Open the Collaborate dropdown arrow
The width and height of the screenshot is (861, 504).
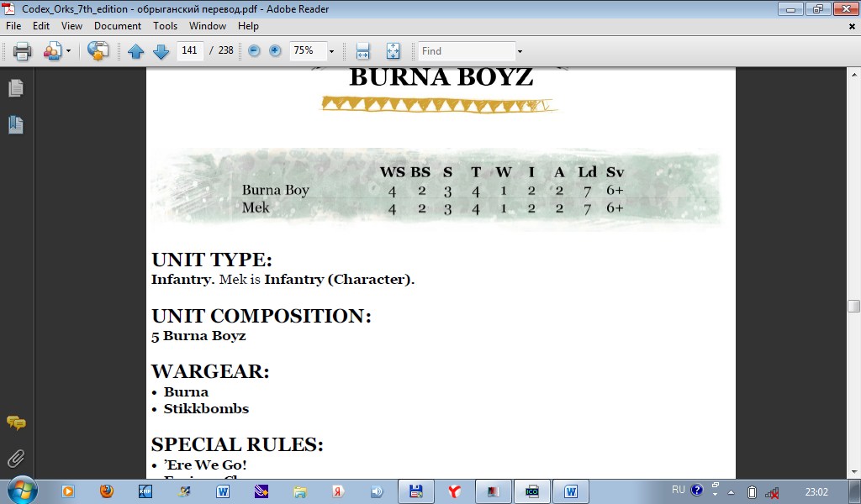tap(69, 51)
